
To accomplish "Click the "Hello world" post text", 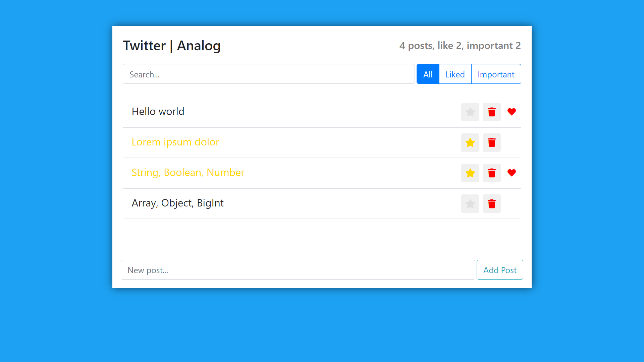I will coord(158,112).
